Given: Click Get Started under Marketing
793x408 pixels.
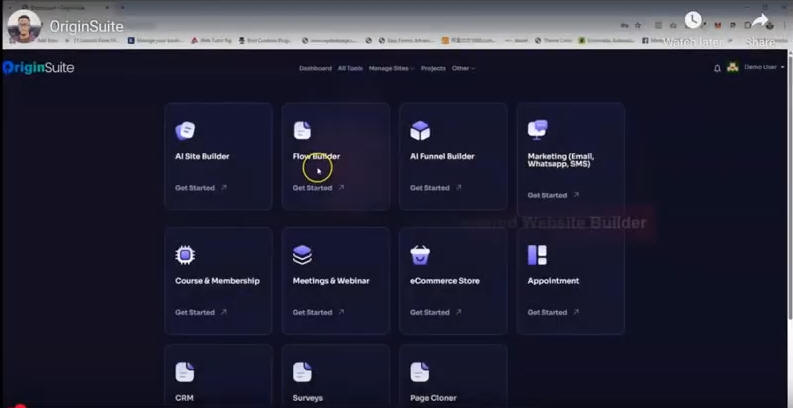Looking at the screenshot, I should (x=547, y=195).
